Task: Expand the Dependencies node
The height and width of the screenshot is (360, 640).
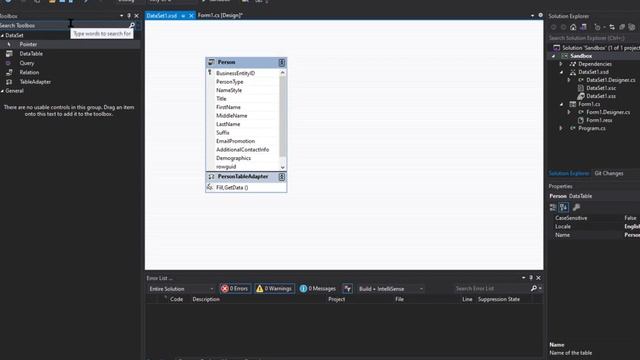Action: [x=561, y=64]
